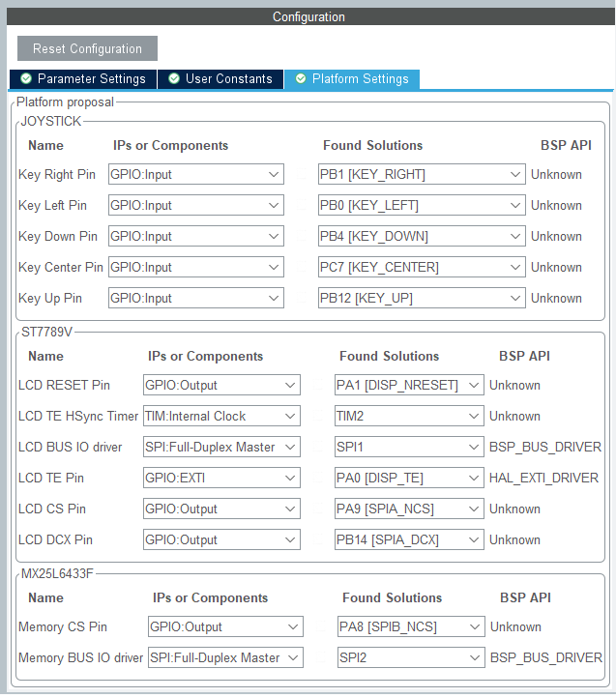Expand the TIM2 found solution dropdown

tap(409, 416)
